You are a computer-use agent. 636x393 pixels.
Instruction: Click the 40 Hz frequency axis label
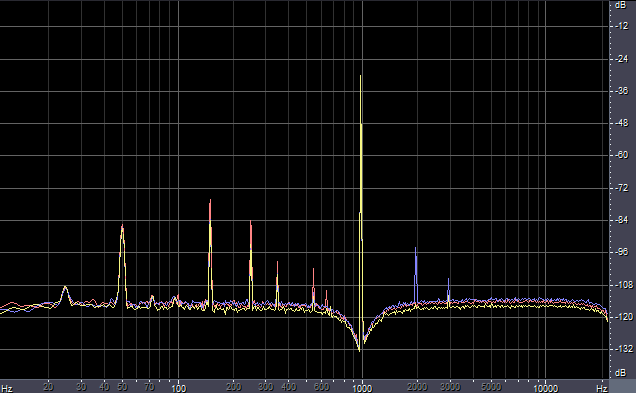tap(104, 387)
